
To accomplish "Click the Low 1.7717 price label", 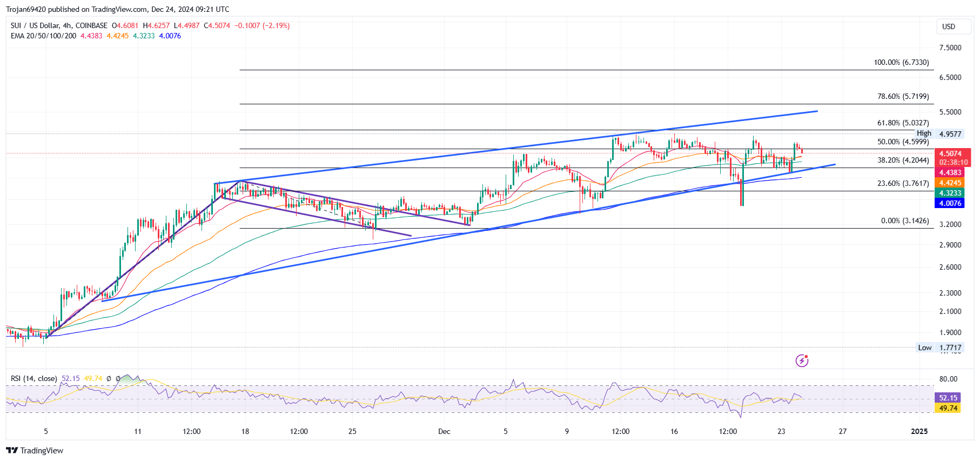I will tap(939, 348).
